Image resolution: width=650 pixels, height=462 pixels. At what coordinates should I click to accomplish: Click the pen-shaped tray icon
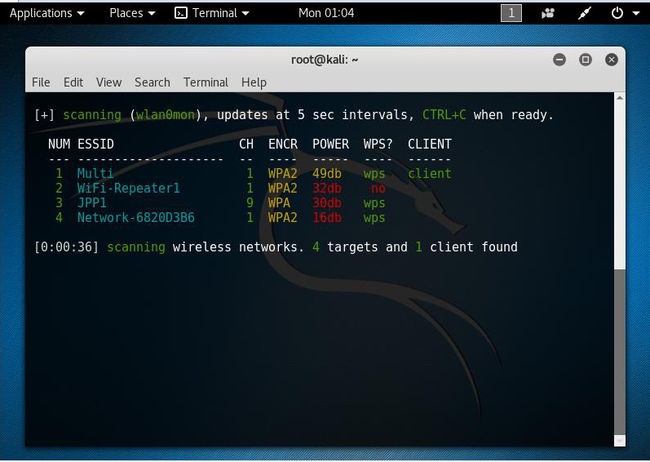pos(583,13)
